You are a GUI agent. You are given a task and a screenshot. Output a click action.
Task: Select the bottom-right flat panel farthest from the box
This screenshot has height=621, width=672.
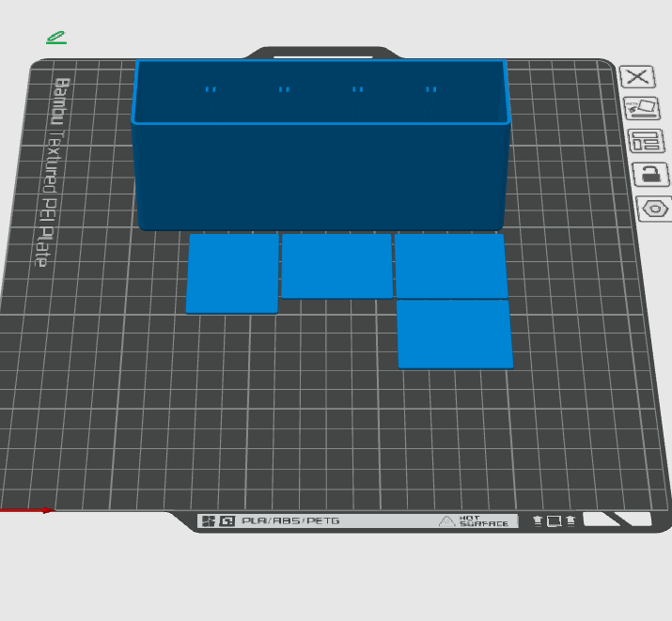[455, 334]
